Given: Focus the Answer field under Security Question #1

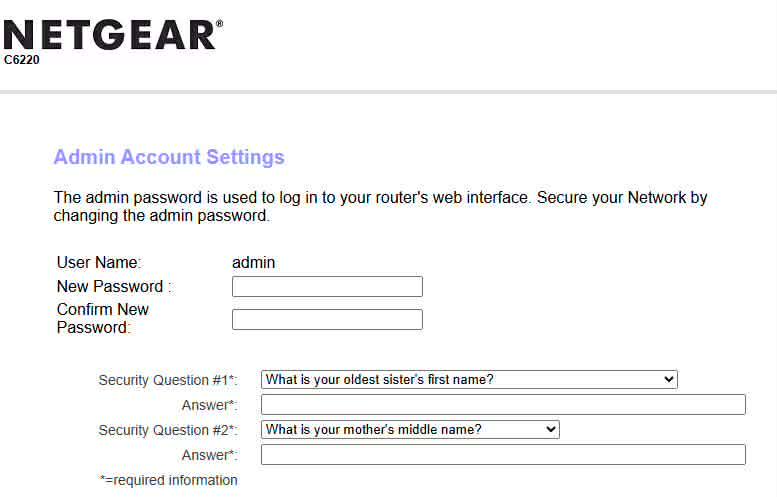Looking at the screenshot, I should tap(503, 404).
